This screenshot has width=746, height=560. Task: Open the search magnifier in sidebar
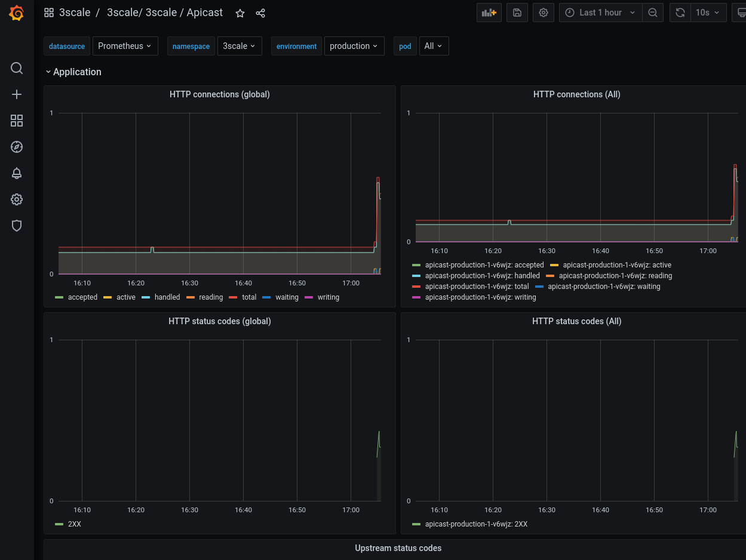tap(17, 68)
